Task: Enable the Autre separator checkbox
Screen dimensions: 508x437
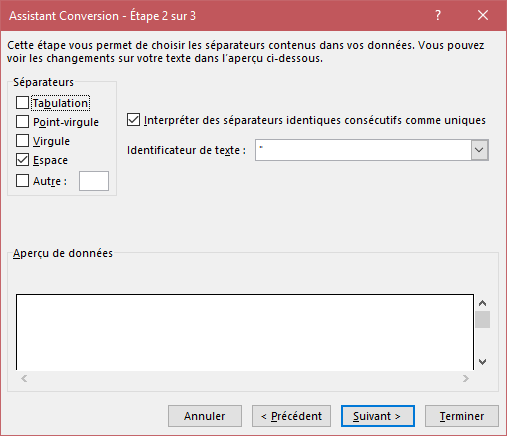Action: [x=22, y=181]
